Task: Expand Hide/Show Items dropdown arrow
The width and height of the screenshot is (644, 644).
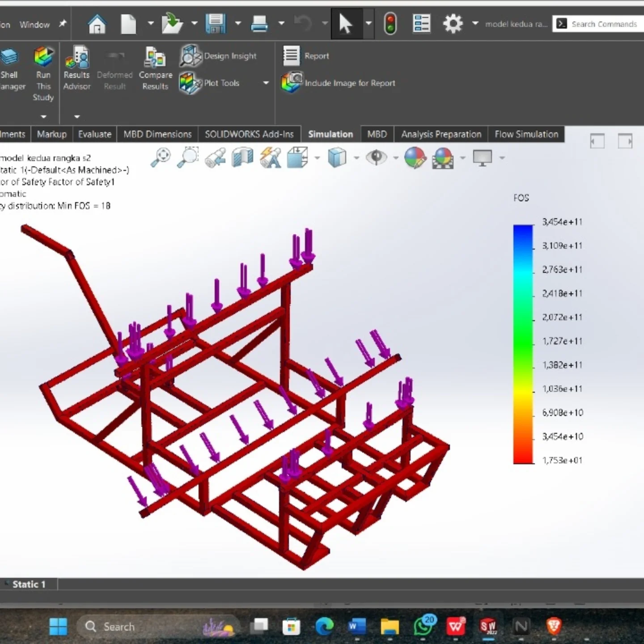Action: 395,157
